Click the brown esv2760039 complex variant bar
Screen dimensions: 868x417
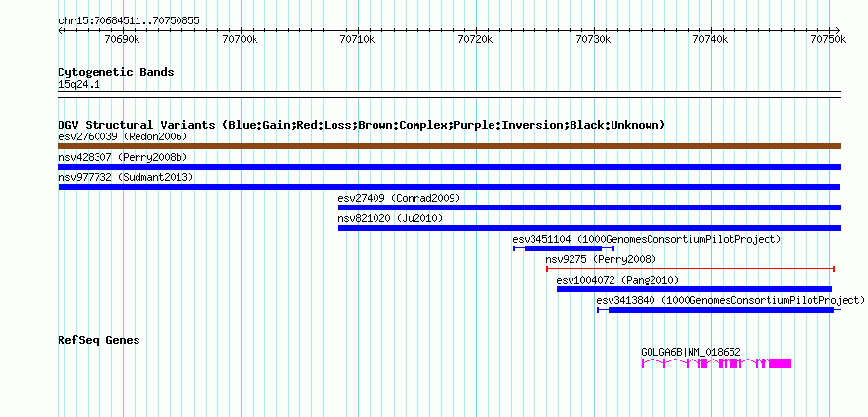pyautogui.click(x=450, y=146)
